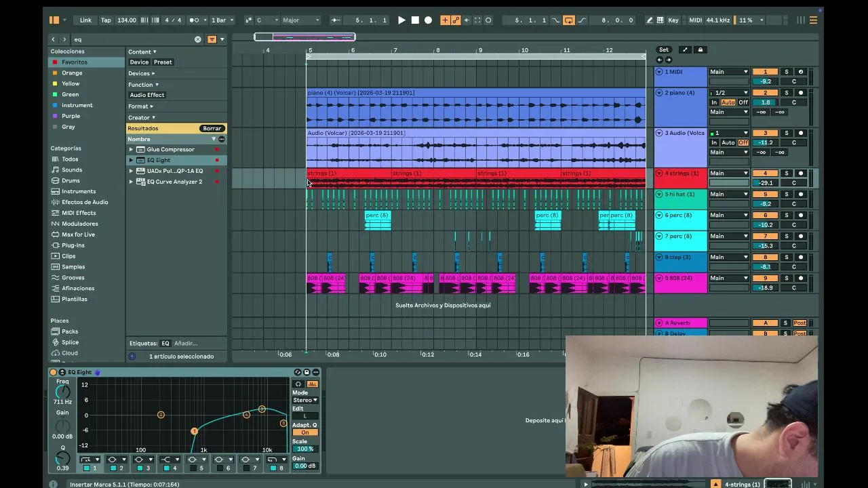Toggle track activator 5 for hi hat

click(x=765, y=195)
